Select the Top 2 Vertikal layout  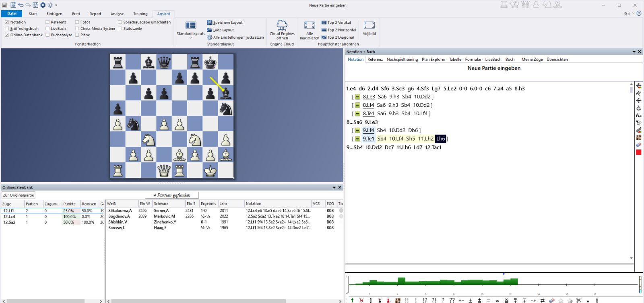click(x=336, y=23)
